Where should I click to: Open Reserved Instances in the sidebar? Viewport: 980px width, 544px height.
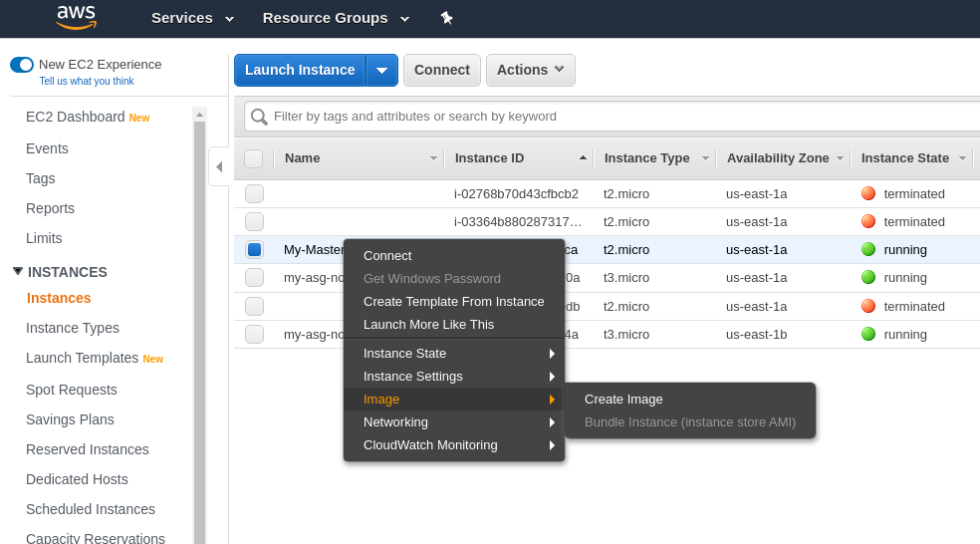88,449
